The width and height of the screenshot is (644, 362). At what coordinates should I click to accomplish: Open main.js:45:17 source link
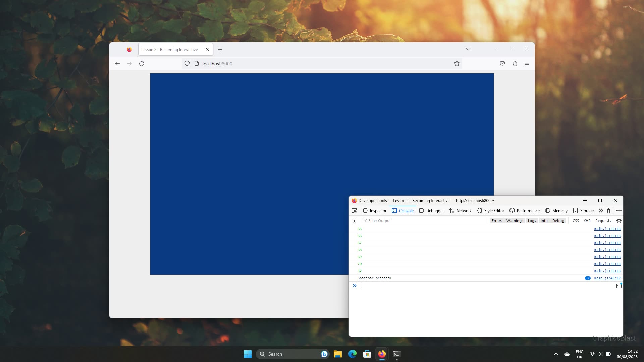click(607, 278)
